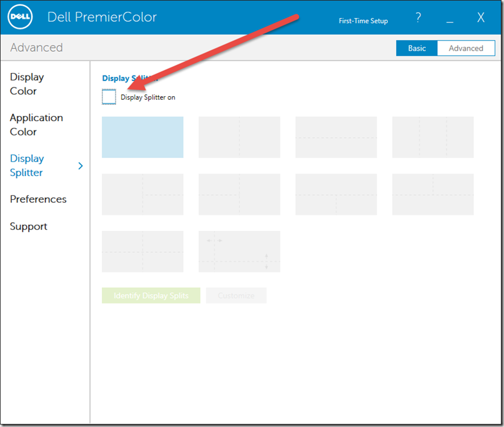Switch to Advanced mode
504x427 pixels.
pos(466,48)
